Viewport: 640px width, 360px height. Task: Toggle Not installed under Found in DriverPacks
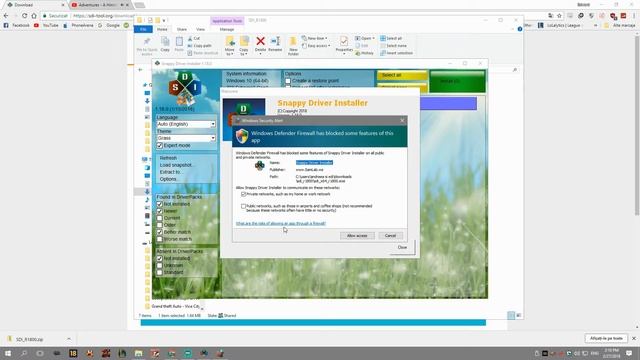click(x=160, y=204)
